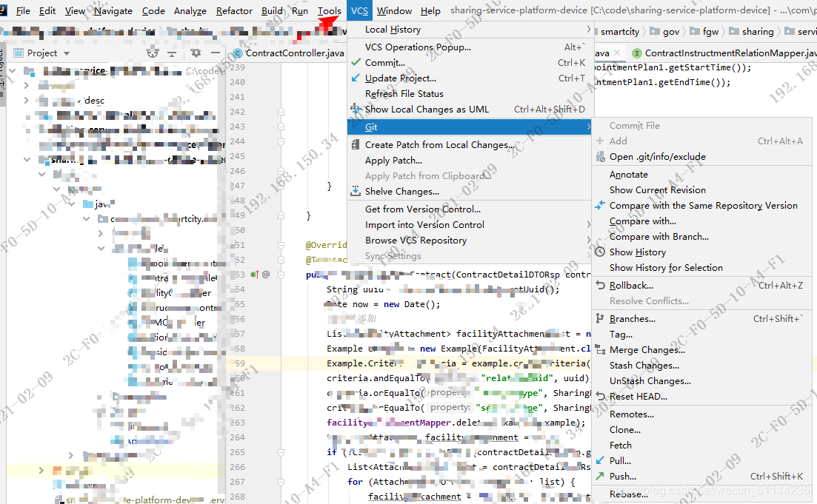817x504 pixels.
Task: Open the Code menu
Action: [x=153, y=10]
